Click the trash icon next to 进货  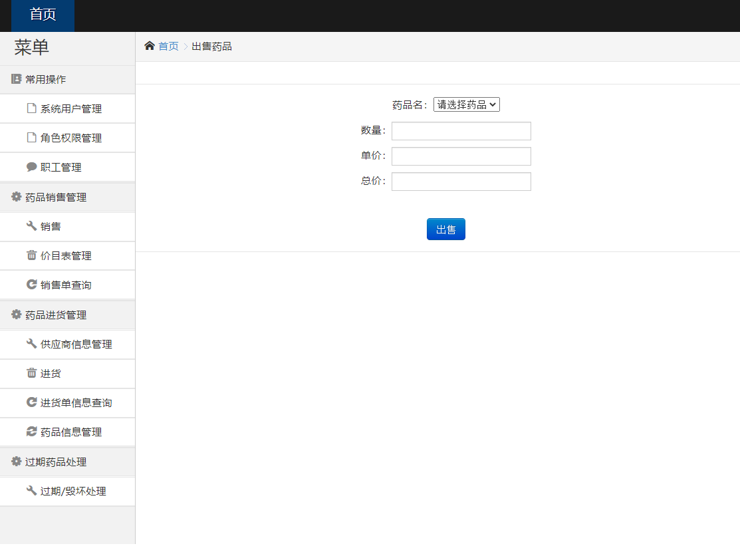pos(31,373)
